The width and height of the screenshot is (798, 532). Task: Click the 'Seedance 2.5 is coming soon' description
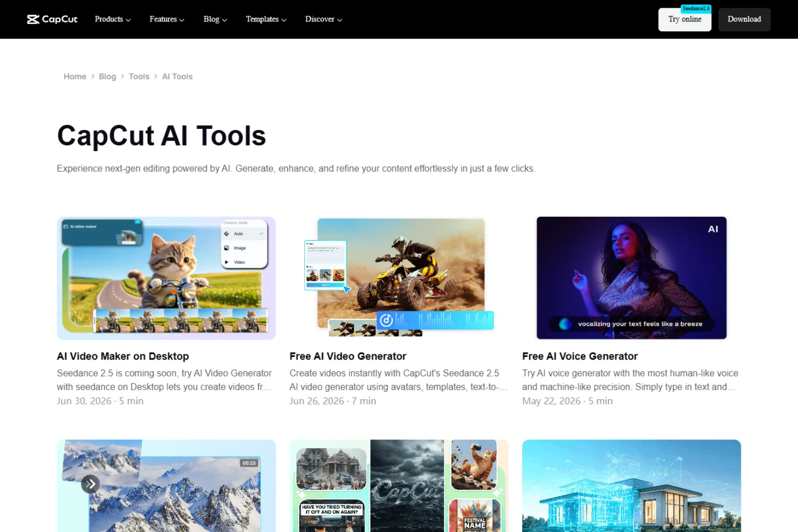pos(164,380)
